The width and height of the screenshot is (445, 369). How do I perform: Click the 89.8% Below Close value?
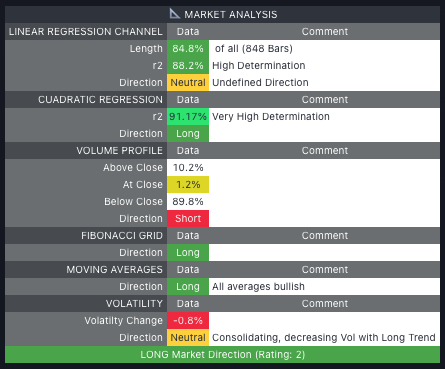click(188, 202)
